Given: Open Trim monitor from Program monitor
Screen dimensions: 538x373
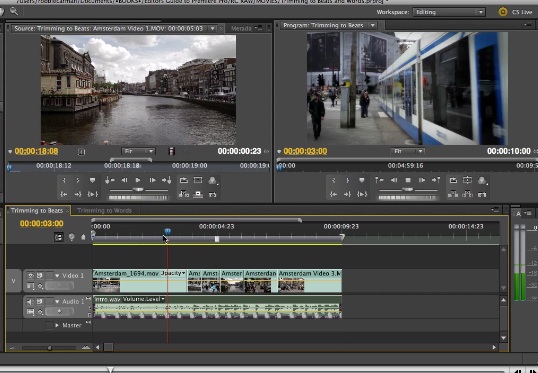Looking at the screenshot, I should 482,195.
